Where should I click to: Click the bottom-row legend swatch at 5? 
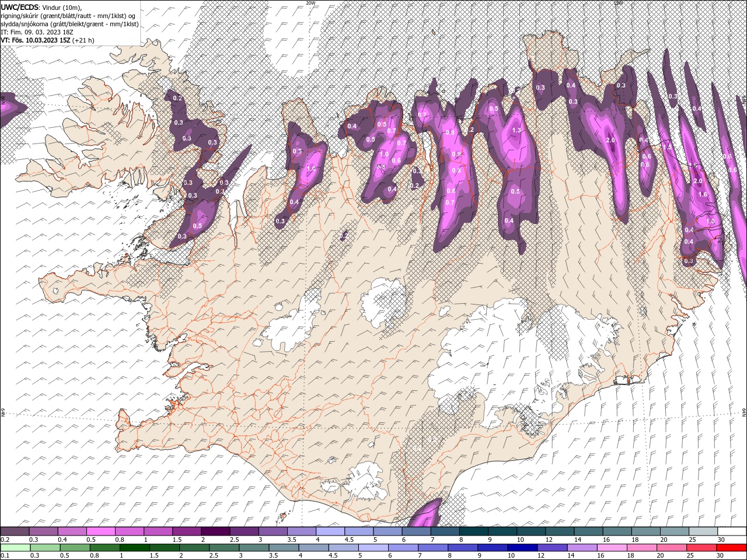point(373,548)
